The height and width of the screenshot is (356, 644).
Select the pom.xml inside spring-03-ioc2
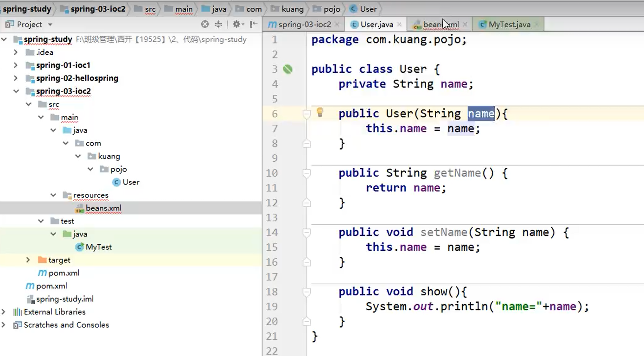point(59,273)
